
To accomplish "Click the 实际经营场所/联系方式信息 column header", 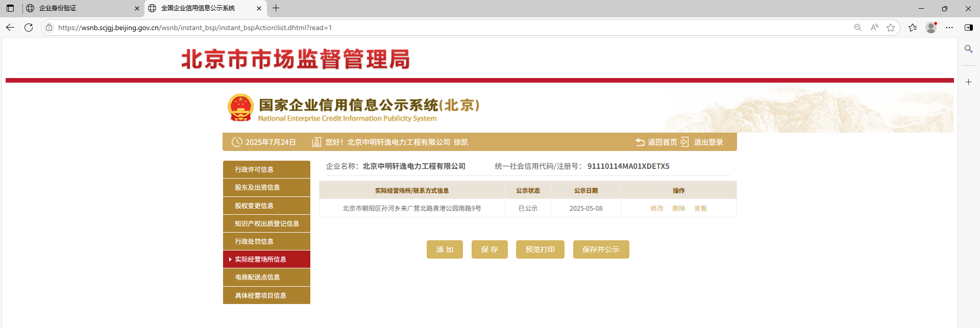I will pyautogui.click(x=412, y=190).
